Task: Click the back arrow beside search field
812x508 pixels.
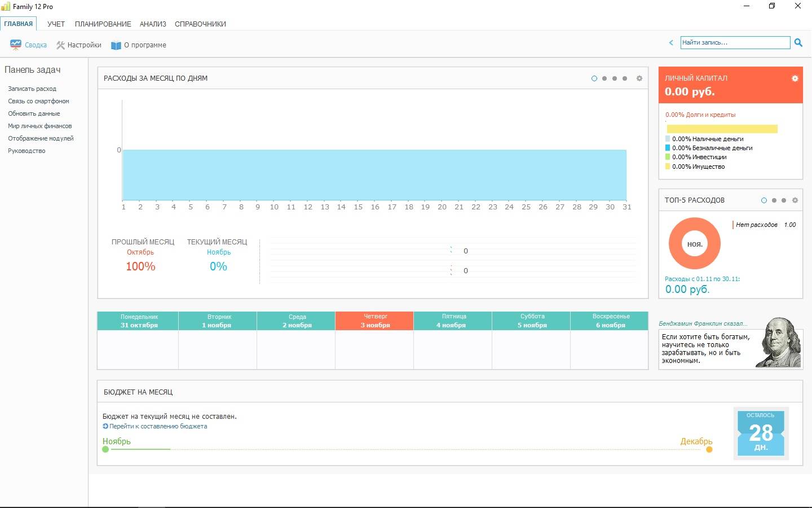Action: [x=671, y=42]
